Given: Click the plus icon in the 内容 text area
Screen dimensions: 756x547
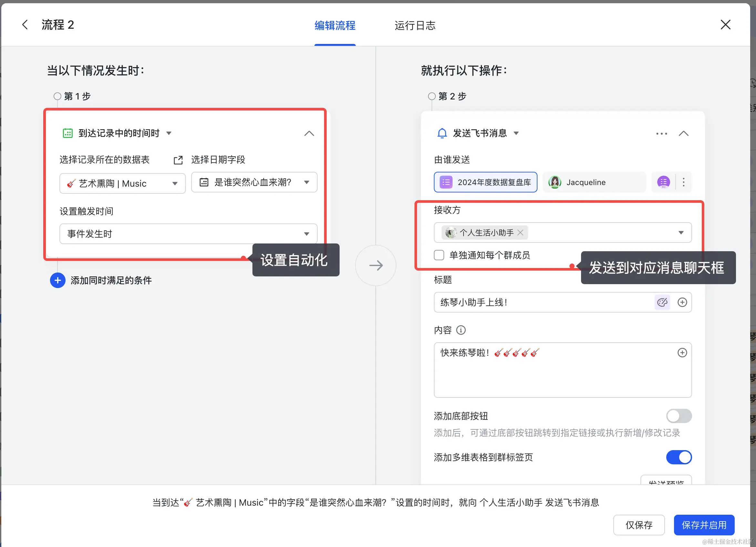Looking at the screenshot, I should tap(682, 353).
